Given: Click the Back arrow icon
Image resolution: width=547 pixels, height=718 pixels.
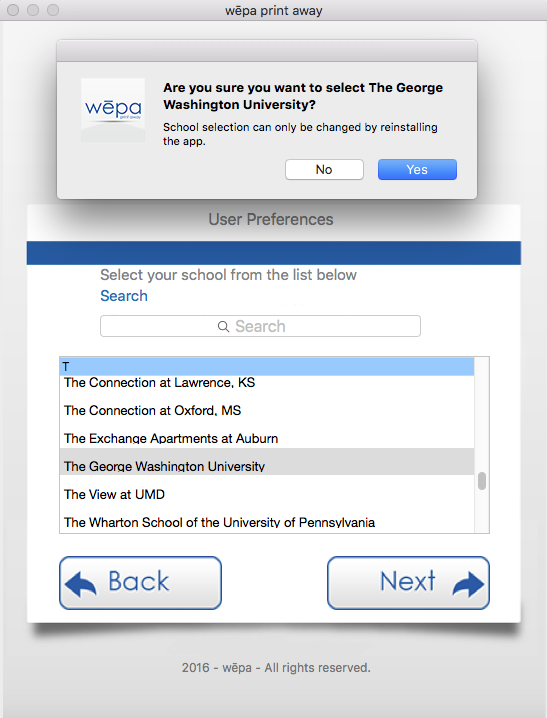Looking at the screenshot, I should [81, 584].
